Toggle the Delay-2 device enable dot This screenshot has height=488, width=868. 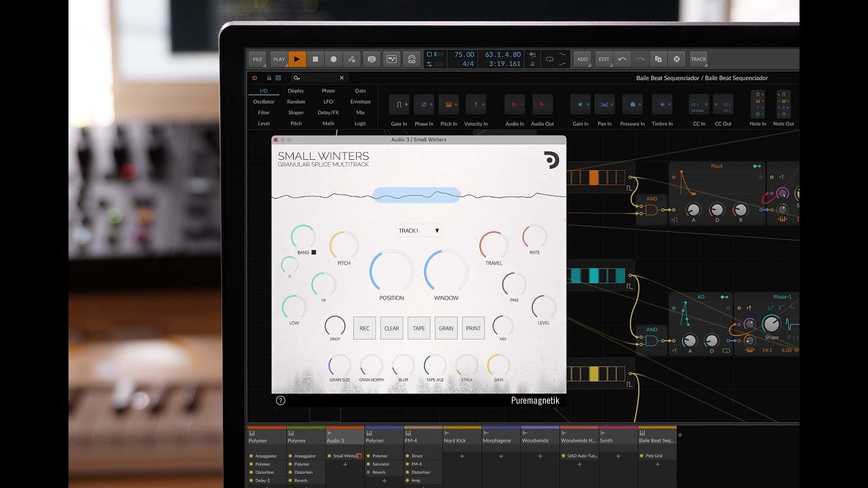(x=251, y=481)
